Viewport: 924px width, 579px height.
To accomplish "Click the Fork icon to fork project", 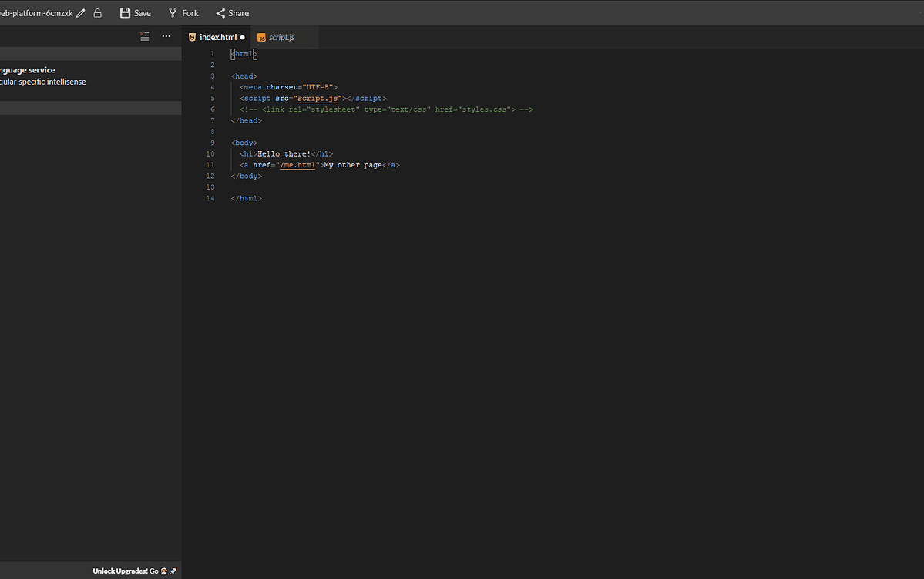I will pos(173,12).
